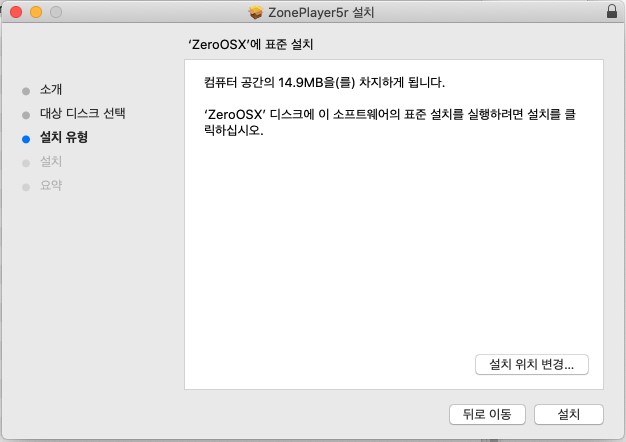626x442 pixels.
Task: Select the current 설치 유형 step label
Action: (x=64, y=138)
